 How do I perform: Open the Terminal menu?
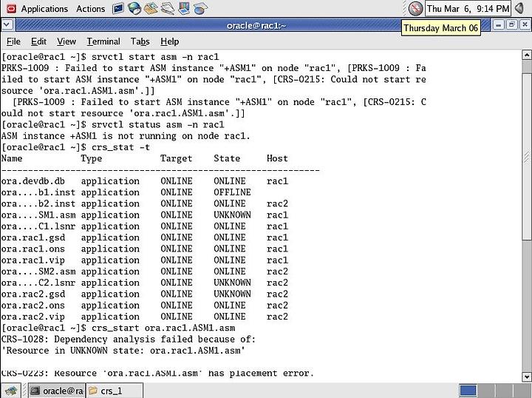tap(103, 41)
